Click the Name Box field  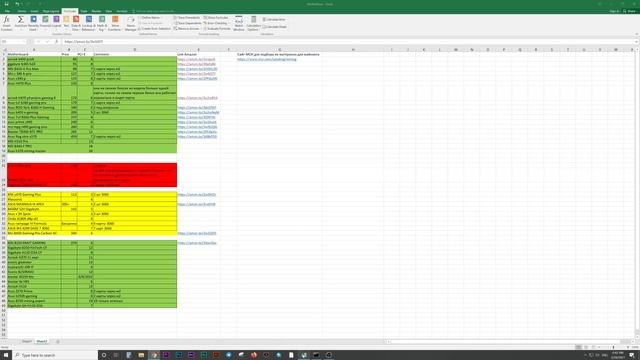tap(13, 42)
